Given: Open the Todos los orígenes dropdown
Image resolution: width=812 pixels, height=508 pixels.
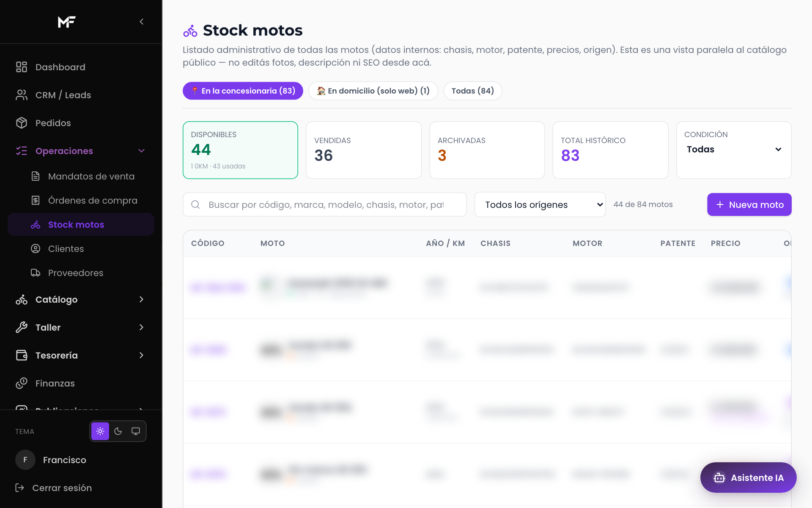Looking at the screenshot, I should (x=540, y=205).
